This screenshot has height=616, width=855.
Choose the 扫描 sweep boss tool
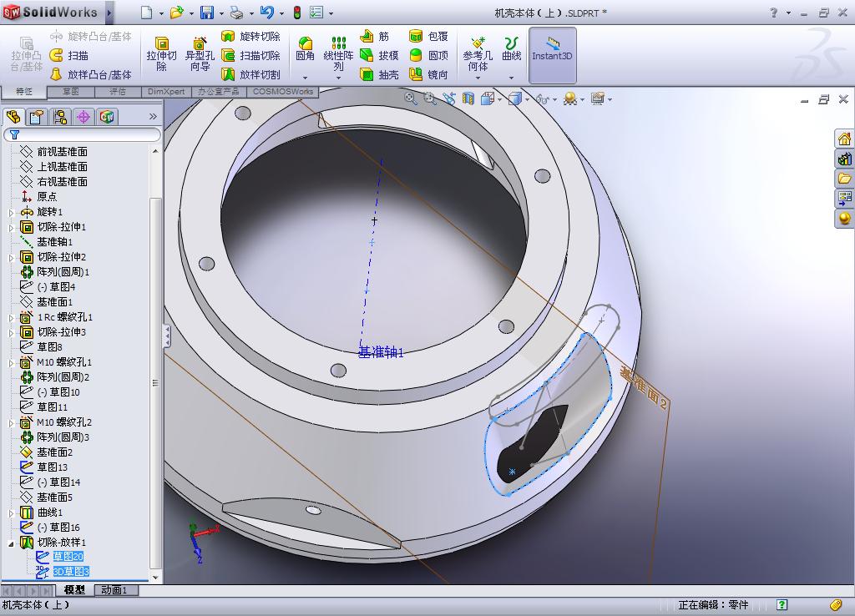[x=68, y=56]
